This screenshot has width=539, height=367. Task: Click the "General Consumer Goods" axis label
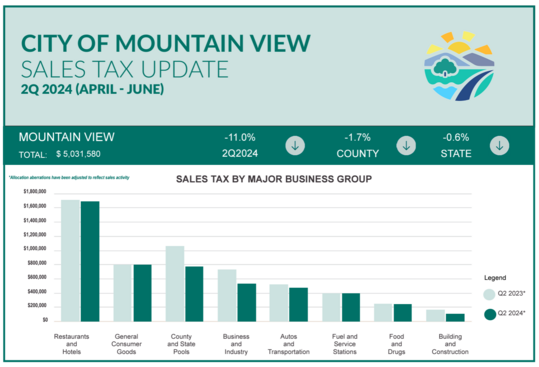[126, 344]
